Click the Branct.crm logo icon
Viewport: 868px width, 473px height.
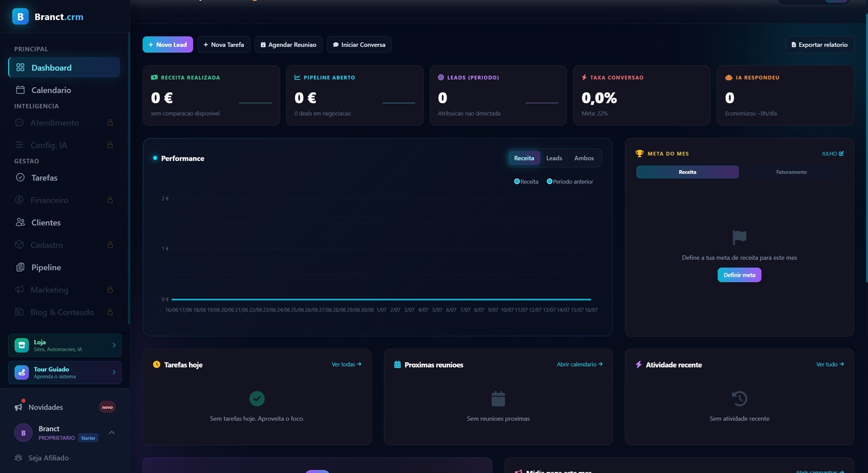(x=20, y=16)
